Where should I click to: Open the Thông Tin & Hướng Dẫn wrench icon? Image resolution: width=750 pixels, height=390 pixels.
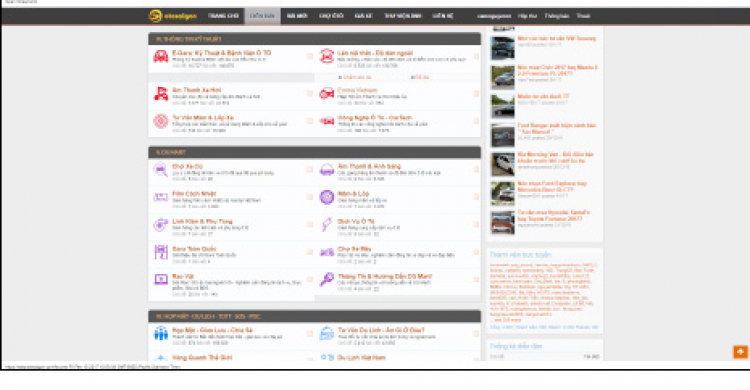(x=327, y=279)
